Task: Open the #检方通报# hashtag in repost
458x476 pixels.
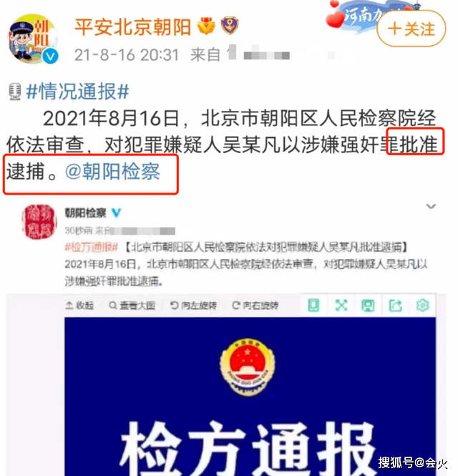Action: (91, 247)
